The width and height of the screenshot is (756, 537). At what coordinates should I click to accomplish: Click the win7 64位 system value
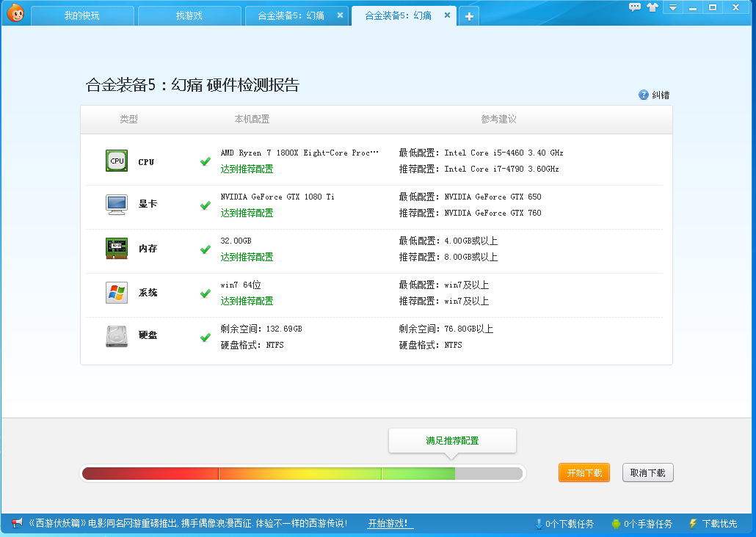pyautogui.click(x=241, y=285)
